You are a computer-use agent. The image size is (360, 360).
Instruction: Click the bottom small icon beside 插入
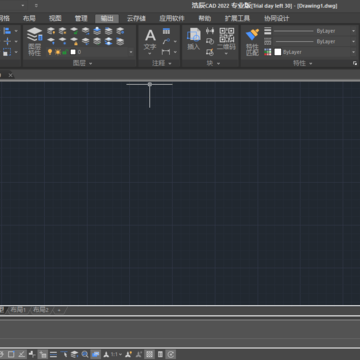pos(210,52)
